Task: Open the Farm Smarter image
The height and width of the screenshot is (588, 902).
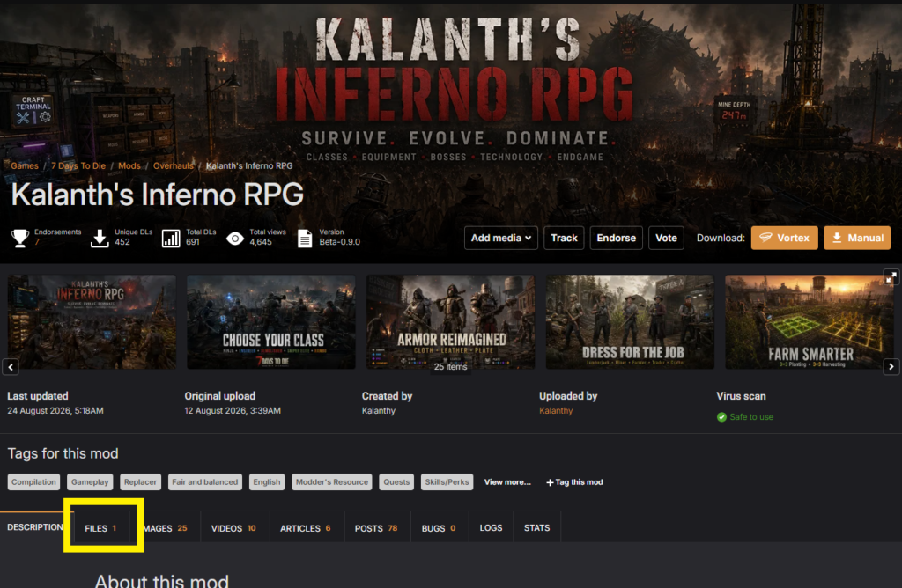Action: [810, 322]
